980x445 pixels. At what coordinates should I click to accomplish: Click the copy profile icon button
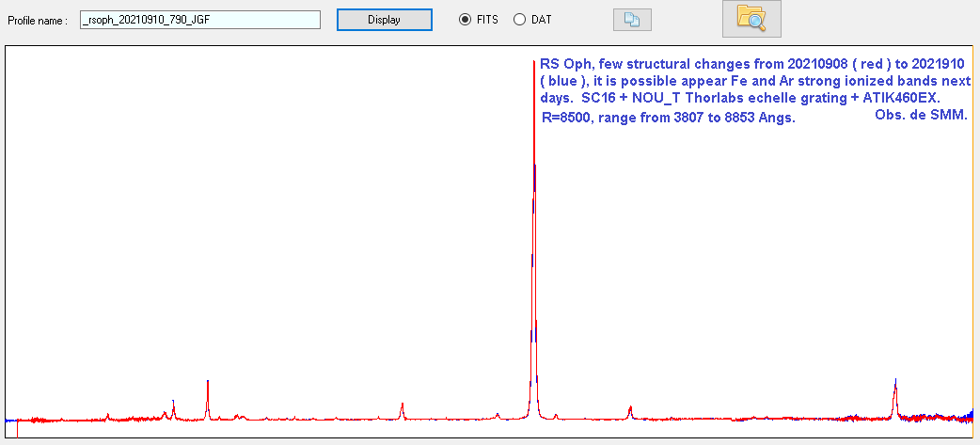(x=631, y=20)
